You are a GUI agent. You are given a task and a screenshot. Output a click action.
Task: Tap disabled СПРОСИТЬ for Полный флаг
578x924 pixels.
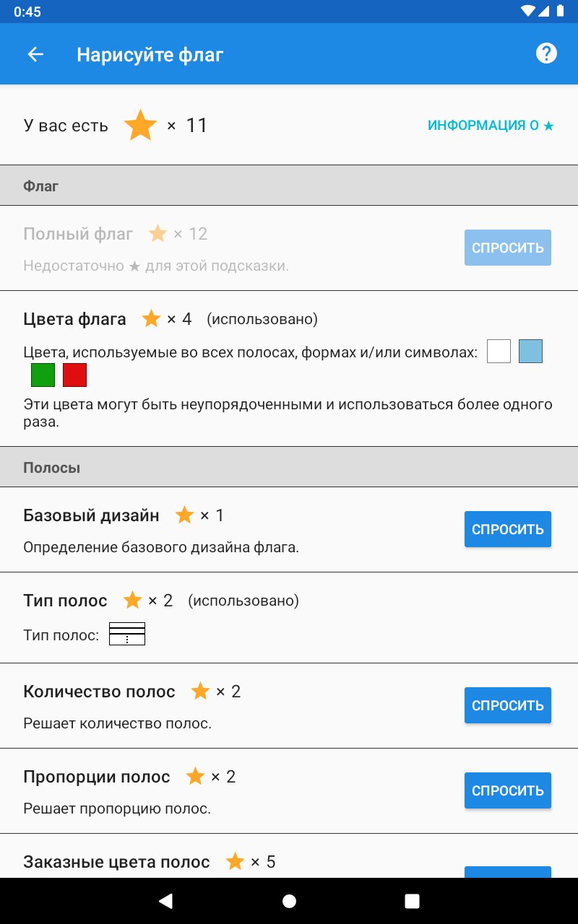pyautogui.click(x=507, y=248)
